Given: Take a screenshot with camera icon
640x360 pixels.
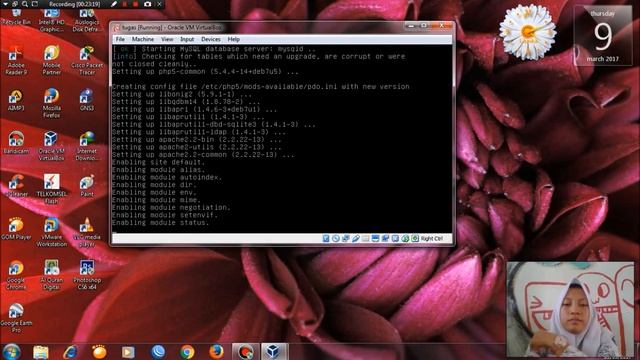Looking at the screenshot, I should pos(147,4).
